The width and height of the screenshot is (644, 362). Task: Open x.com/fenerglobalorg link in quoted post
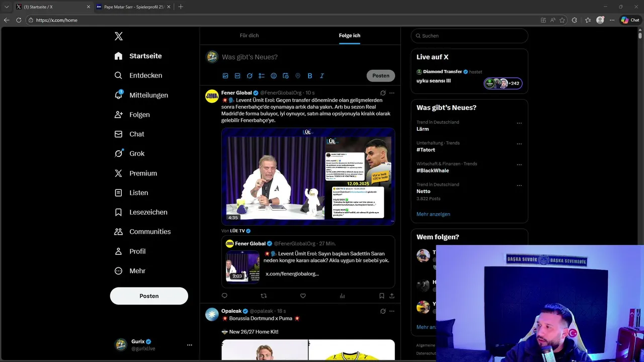(292, 274)
